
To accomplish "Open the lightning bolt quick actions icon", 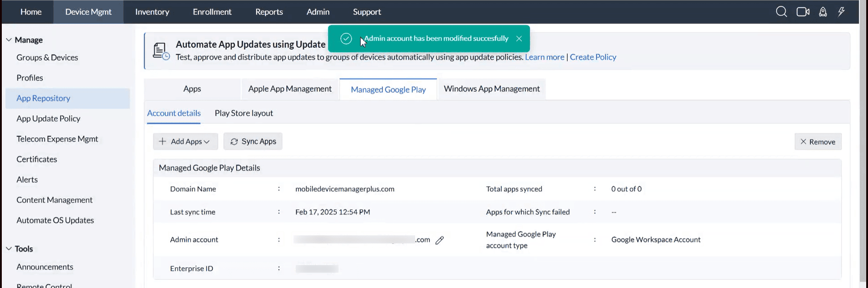I will (841, 12).
